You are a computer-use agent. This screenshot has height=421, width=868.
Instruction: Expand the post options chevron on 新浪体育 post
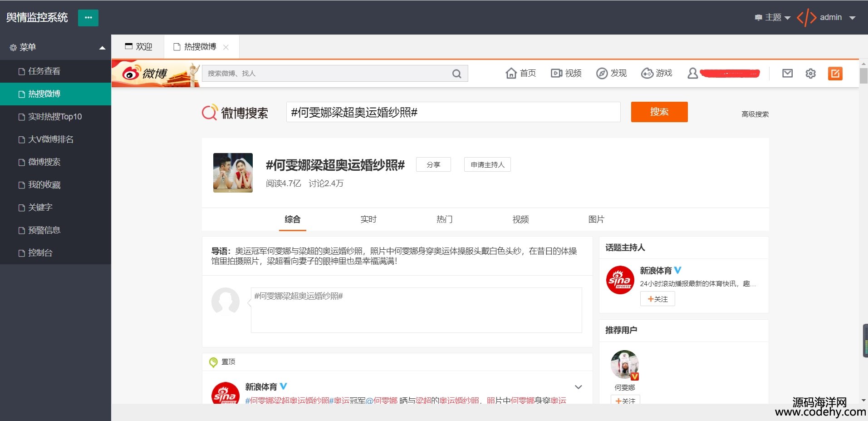click(x=578, y=387)
